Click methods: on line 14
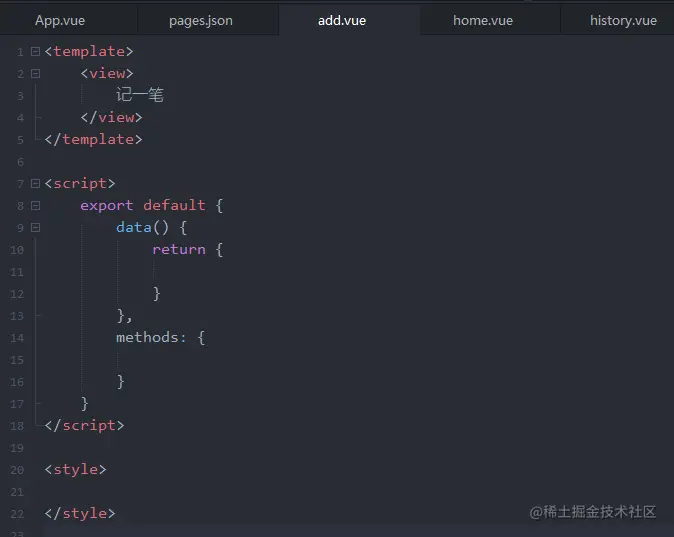The width and height of the screenshot is (674, 537). pos(151,338)
